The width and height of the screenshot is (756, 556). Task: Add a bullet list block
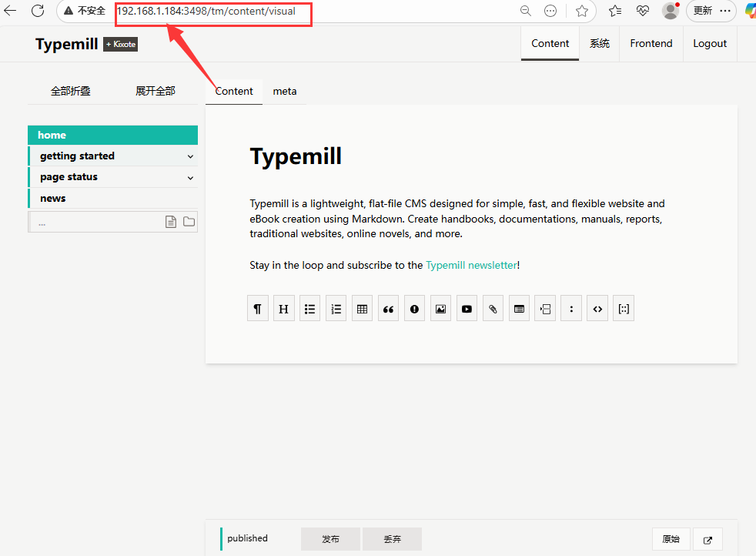coord(309,309)
